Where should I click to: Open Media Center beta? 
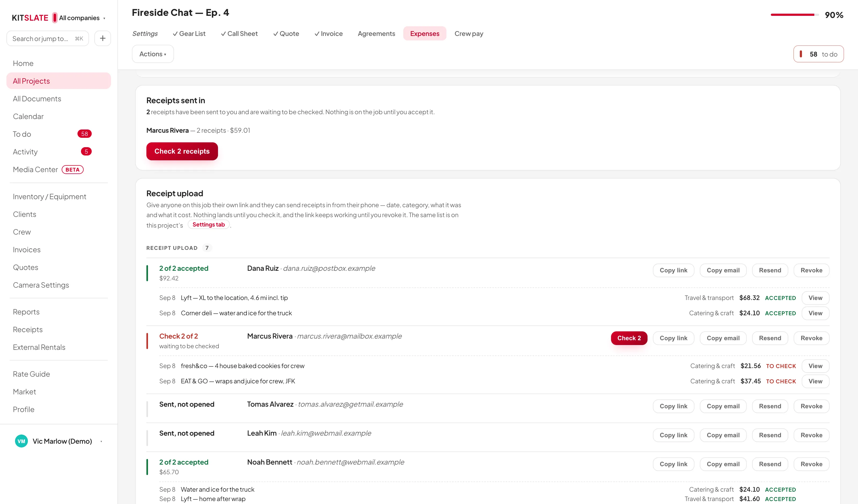[x=58, y=169]
